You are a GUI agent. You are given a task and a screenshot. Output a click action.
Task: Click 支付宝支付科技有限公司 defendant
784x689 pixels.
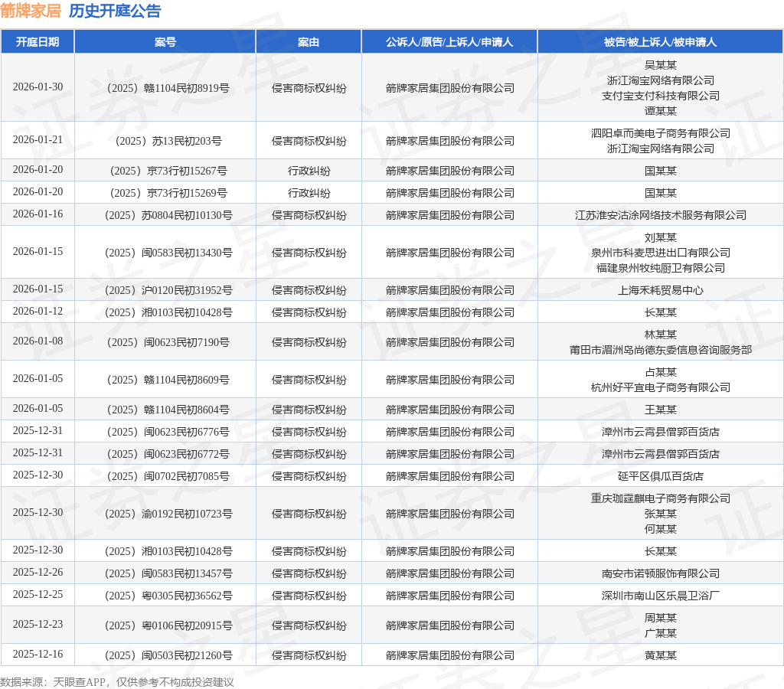click(661, 96)
